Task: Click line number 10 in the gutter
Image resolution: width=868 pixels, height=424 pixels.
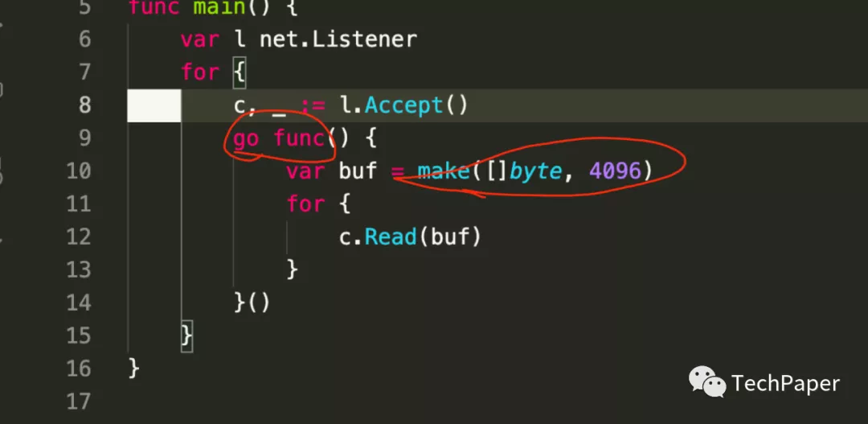Action: pyautogui.click(x=79, y=171)
